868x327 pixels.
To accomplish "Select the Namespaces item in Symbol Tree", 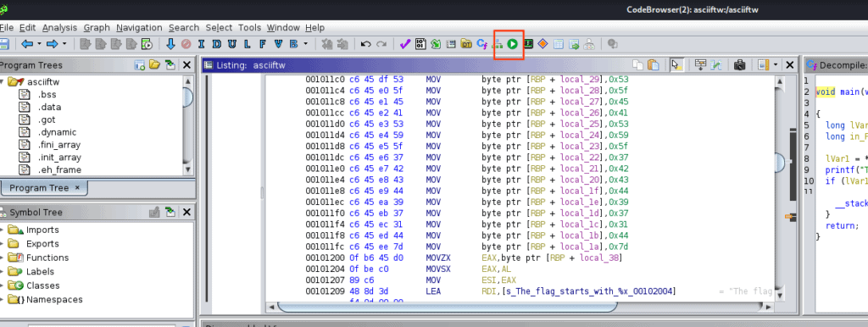I will [x=54, y=299].
